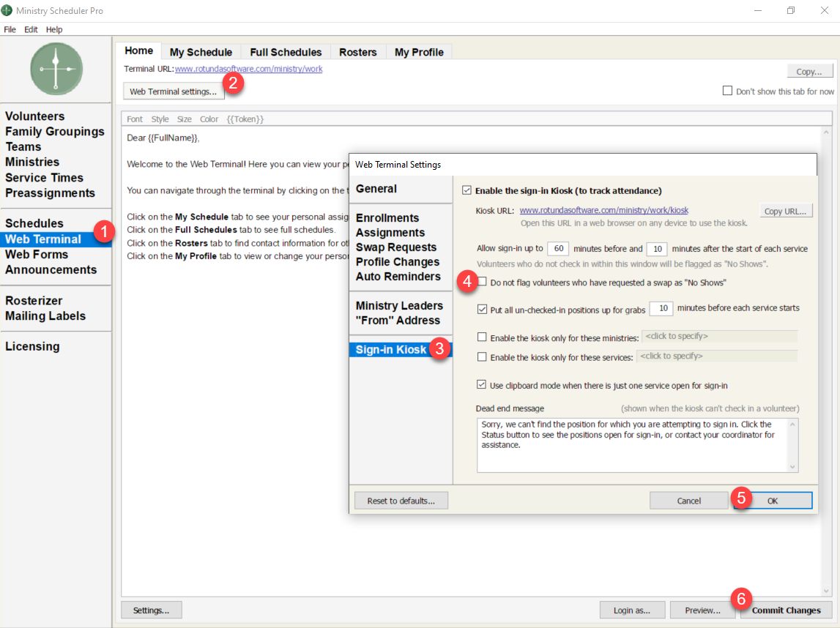Open Volunteers in the left sidebar
Image resolution: width=840 pixels, height=628 pixels.
click(35, 116)
